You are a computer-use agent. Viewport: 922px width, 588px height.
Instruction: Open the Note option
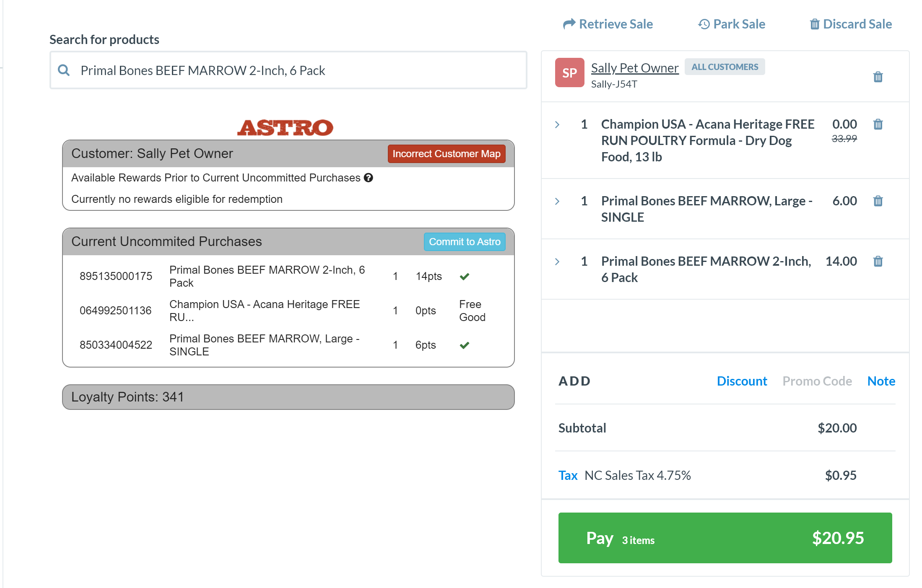click(881, 381)
